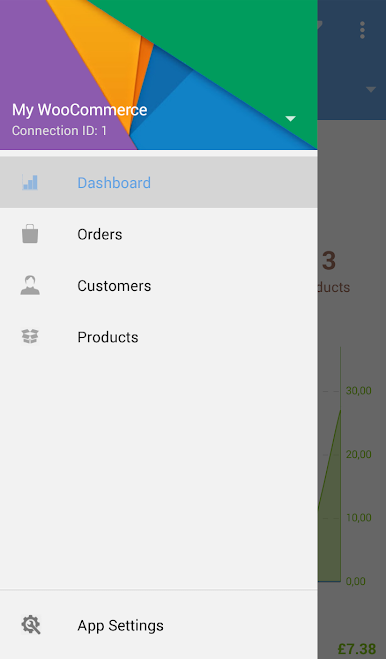Click the green sales chart area

pos(330,496)
